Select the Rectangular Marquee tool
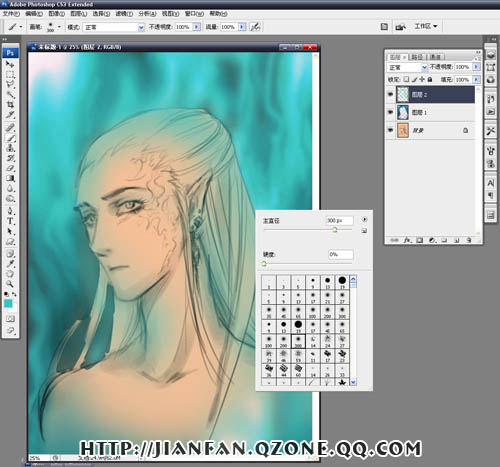500x467 pixels. click(x=10, y=74)
